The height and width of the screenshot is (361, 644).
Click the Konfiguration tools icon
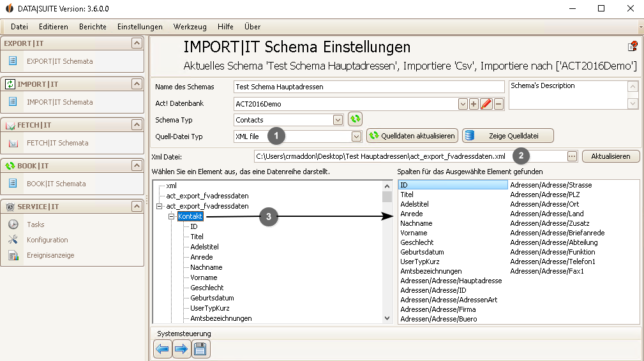point(13,239)
